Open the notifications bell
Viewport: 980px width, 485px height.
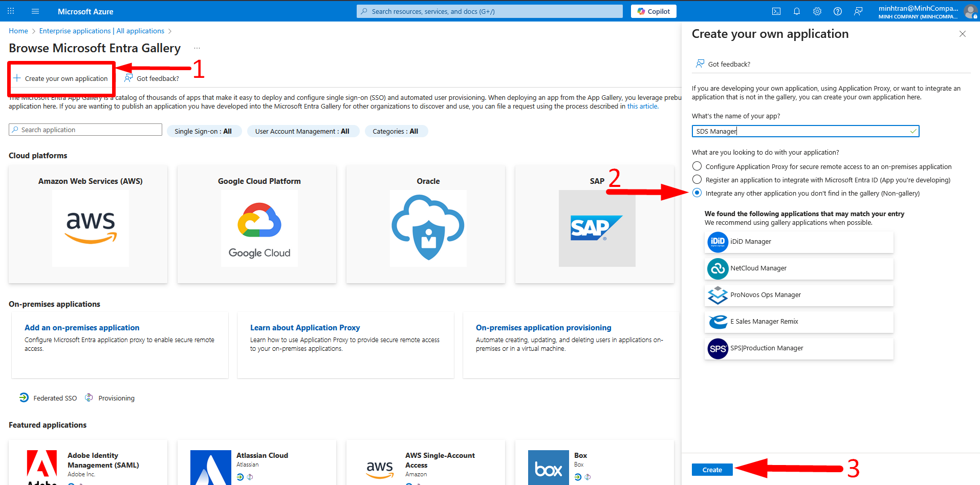[x=797, y=11]
